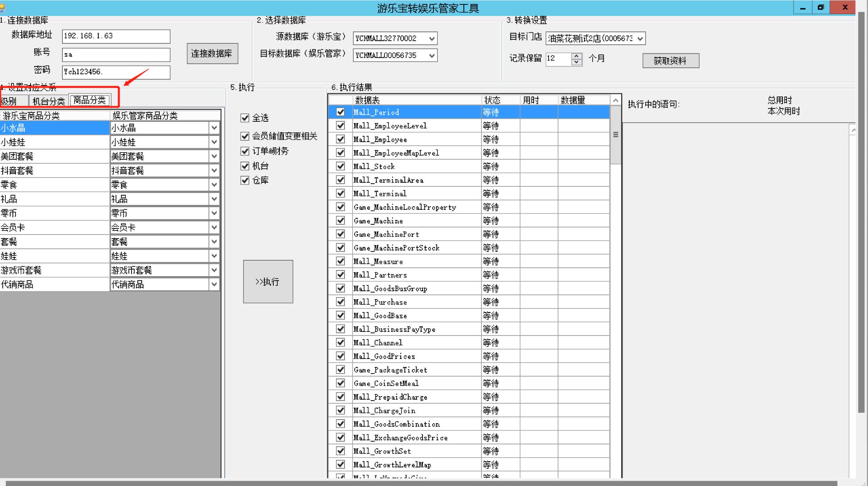Uncheck the Mall_GoodPrices row checkbox
Screen dimensions: 868x486
340,356
